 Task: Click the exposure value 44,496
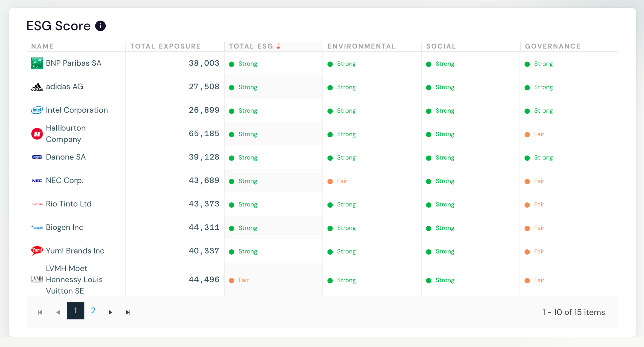click(x=204, y=280)
